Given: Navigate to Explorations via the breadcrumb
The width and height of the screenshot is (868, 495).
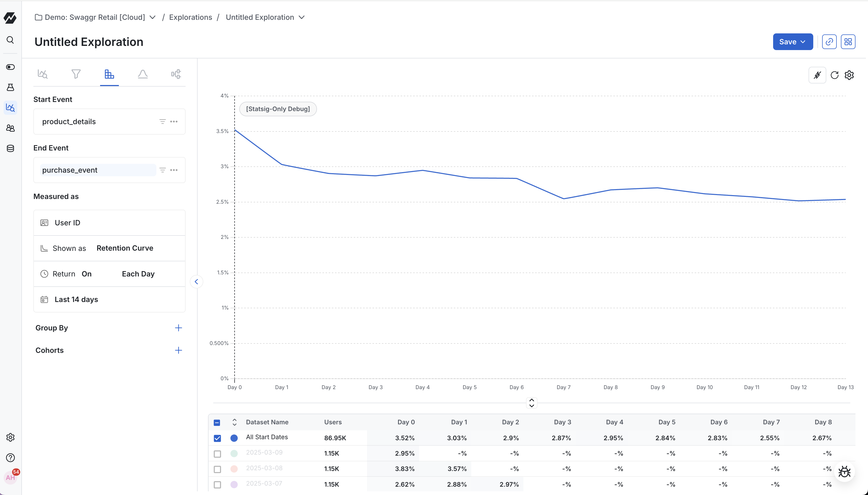Looking at the screenshot, I should [x=191, y=17].
